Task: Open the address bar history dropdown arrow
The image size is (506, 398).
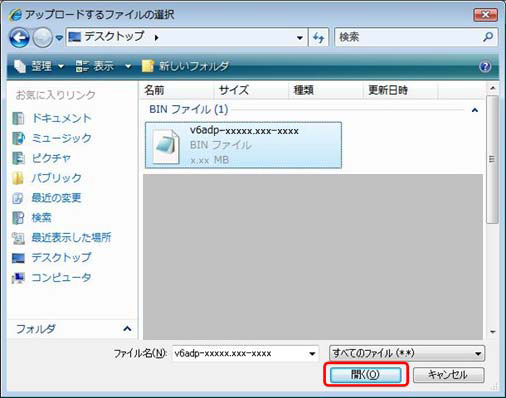Action: click(x=300, y=38)
